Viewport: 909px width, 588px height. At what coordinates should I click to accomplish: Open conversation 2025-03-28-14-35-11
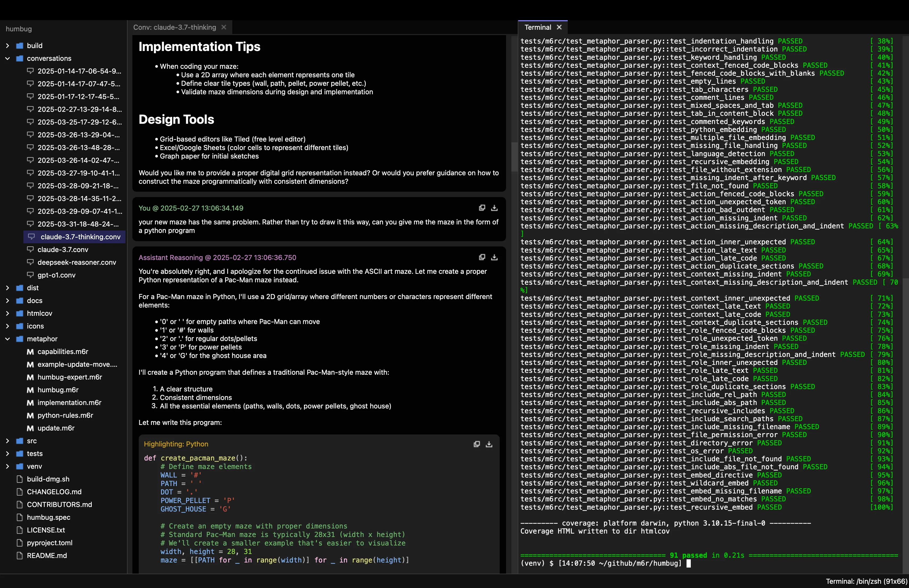[74, 198]
